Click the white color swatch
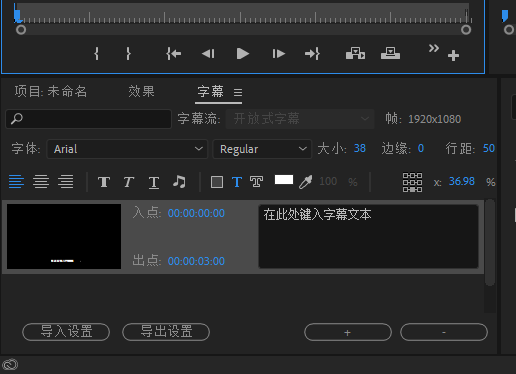Image resolution: width=516 pixels, height=374 pixels. click(284, 180)
